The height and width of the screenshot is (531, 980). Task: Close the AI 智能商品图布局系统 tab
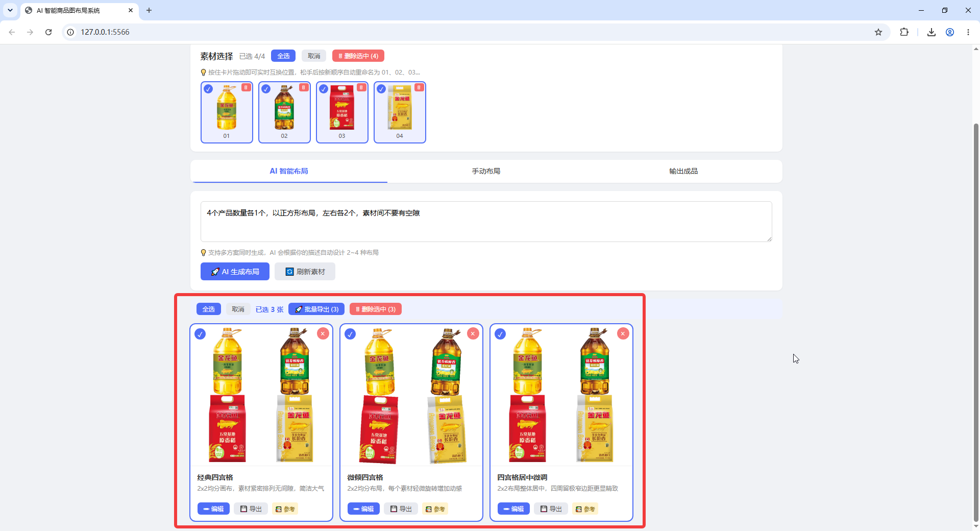pos(131,10)
